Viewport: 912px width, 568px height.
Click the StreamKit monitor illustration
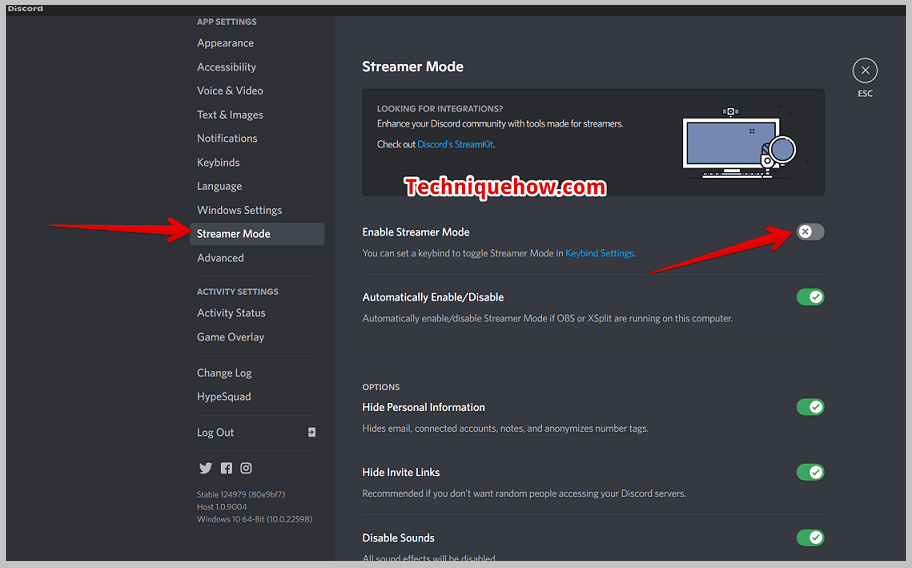point(739,143)
